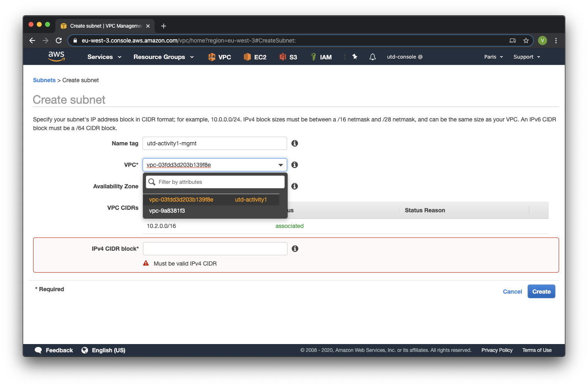Click the Cancel link
The image size is (588, 387).
[x=512, y=292]
